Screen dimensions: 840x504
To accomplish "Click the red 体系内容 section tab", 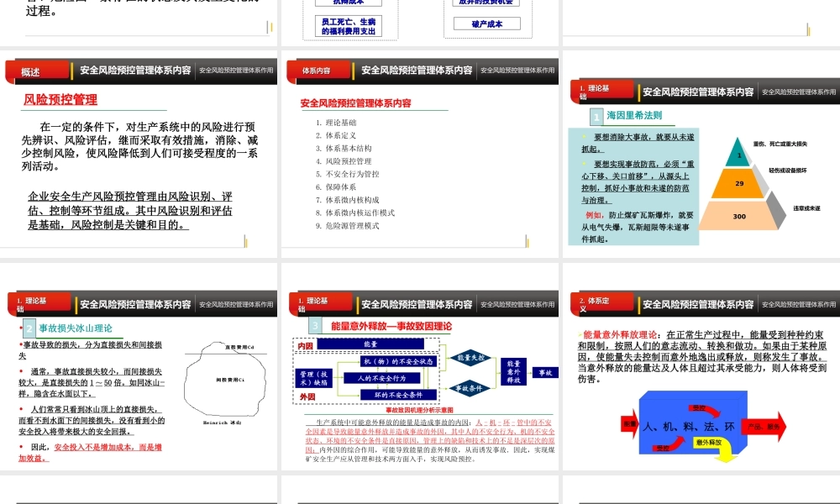I will (x=317, y=71).
